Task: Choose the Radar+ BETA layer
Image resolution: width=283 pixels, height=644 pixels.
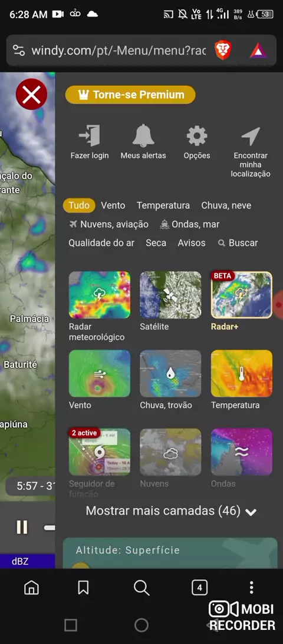Action: pyautogui.click(x=242, y=295)
